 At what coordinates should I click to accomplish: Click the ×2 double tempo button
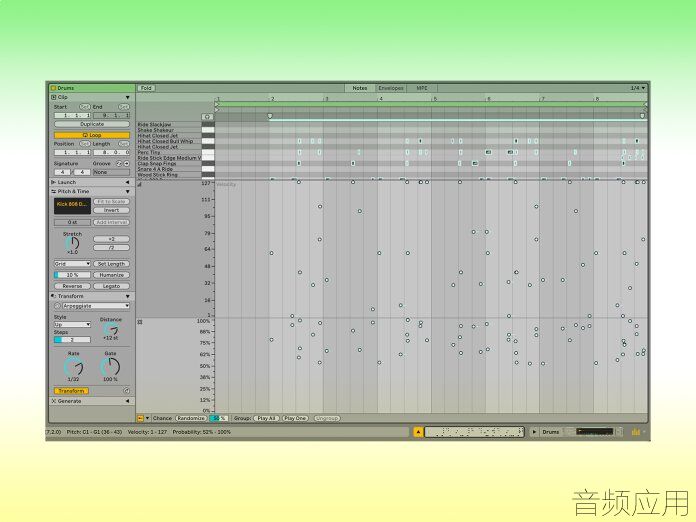pyautogui.click(x=111, y=239)
